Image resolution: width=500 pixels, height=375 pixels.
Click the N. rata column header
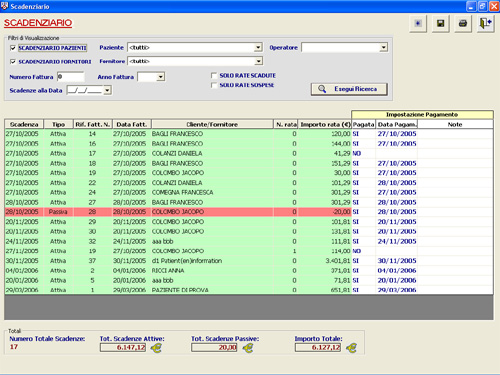pyautogui.click(x=286, y=124)
